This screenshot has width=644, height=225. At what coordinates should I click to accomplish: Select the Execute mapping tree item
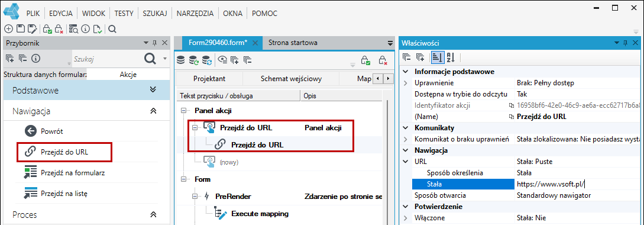tap(260, 214)
